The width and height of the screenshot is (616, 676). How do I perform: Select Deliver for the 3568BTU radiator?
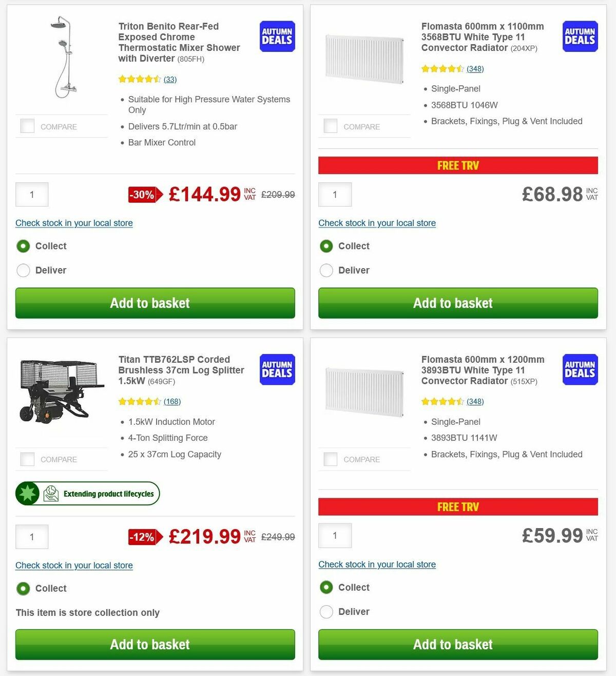point(326,270)
